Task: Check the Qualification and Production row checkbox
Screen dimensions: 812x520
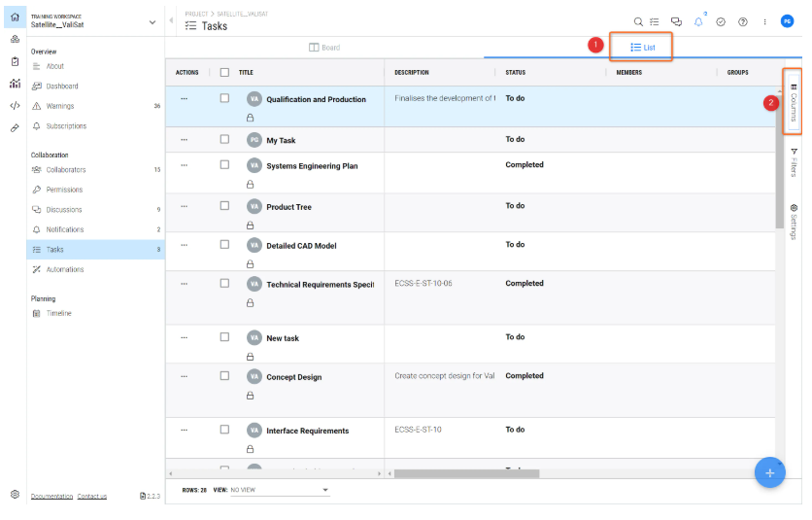Action: [x=224, y=98]
